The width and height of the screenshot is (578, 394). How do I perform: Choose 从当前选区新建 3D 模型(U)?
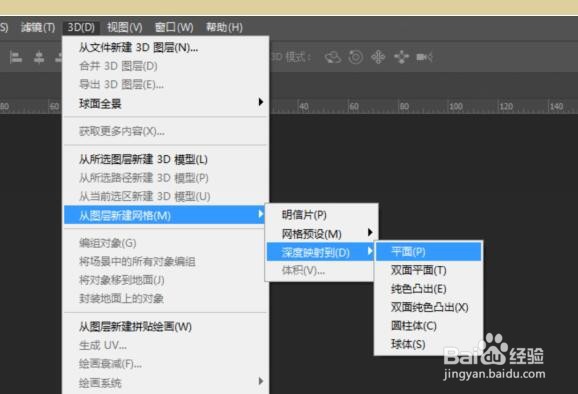(x=166, y=196)
